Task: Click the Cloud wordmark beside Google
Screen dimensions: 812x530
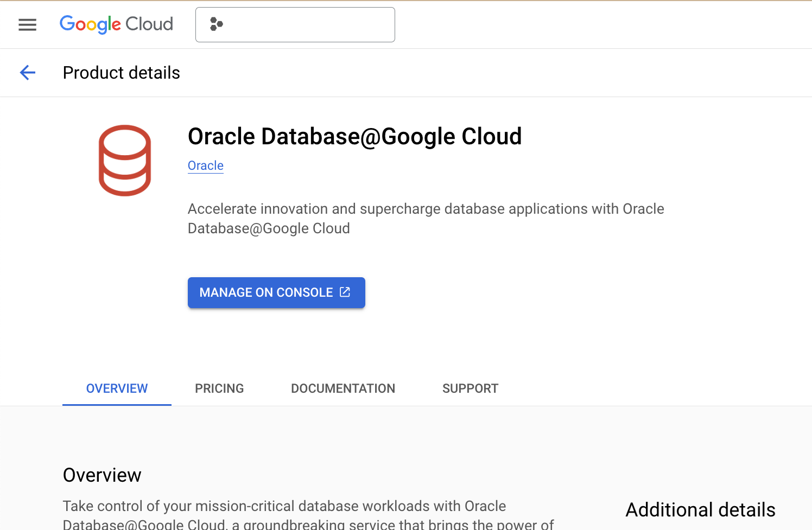Action: [x=150, y=24]
